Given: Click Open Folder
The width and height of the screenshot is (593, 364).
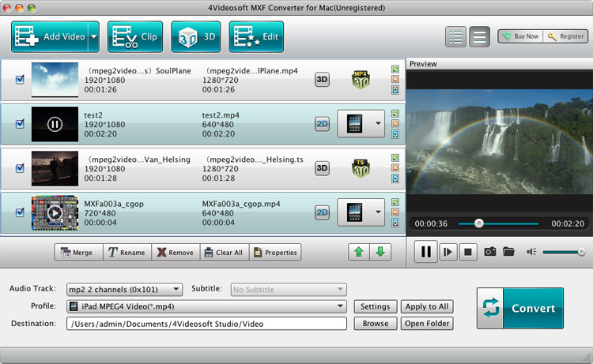Looking at the screenshot, I should 427,324.
